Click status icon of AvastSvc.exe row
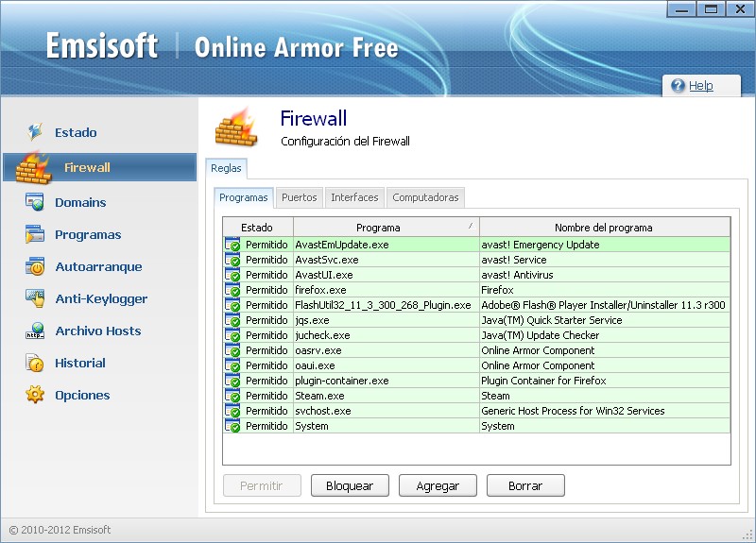Screen dimensions: 756x543 pyautogui.click(x=232, y=261)
